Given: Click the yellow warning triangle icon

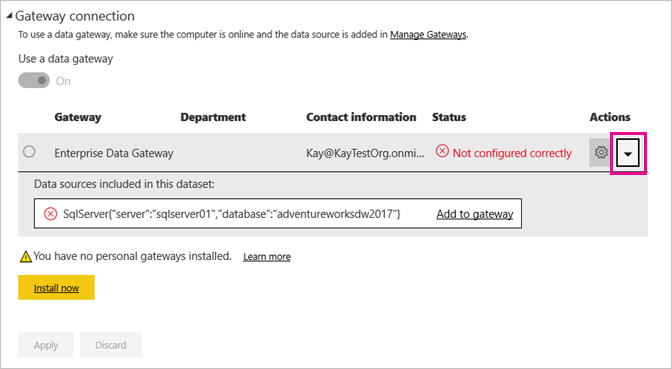Looking at the screenshot, I should point(26,257).
